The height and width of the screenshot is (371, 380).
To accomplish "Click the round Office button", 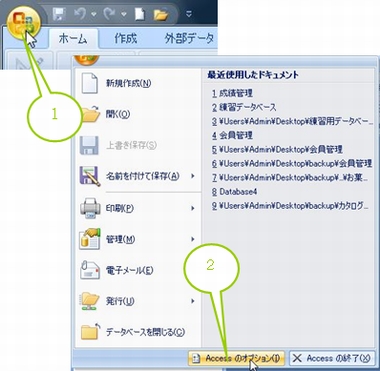I will click(x=23, y=22).
